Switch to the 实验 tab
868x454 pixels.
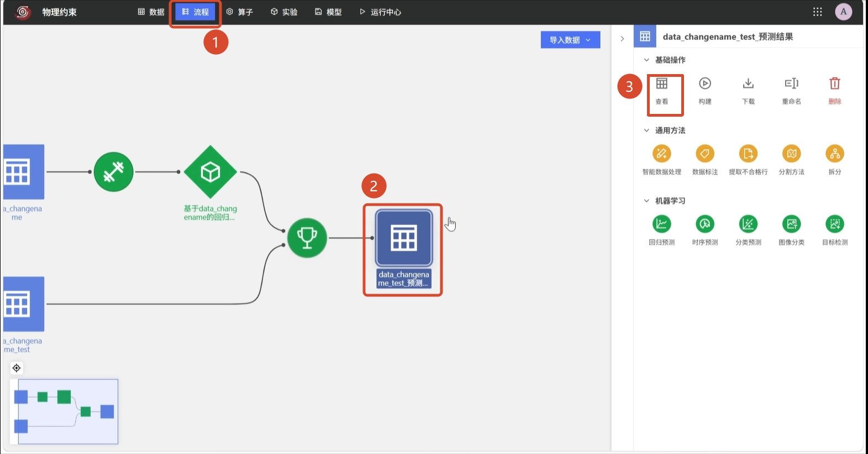click(284, 12)
